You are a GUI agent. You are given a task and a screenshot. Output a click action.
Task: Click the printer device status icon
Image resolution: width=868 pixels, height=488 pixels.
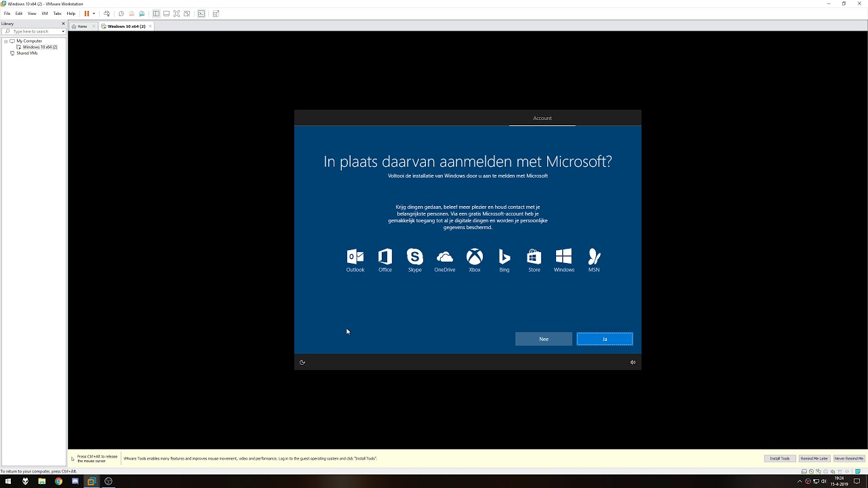pos(825,472)
